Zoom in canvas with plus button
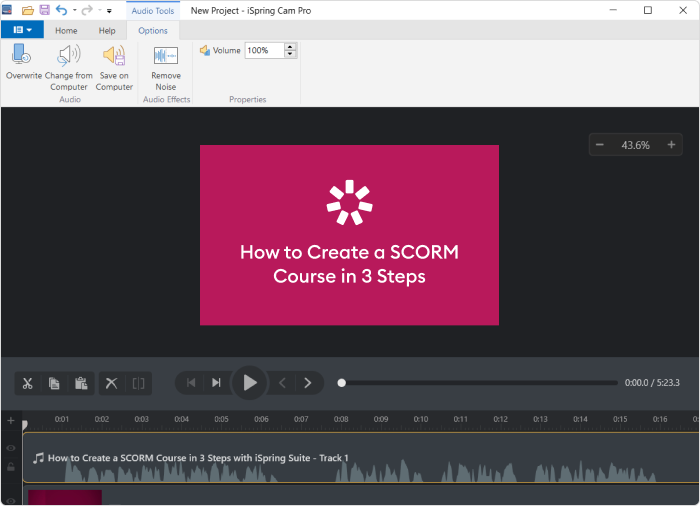 click(671, 145)
